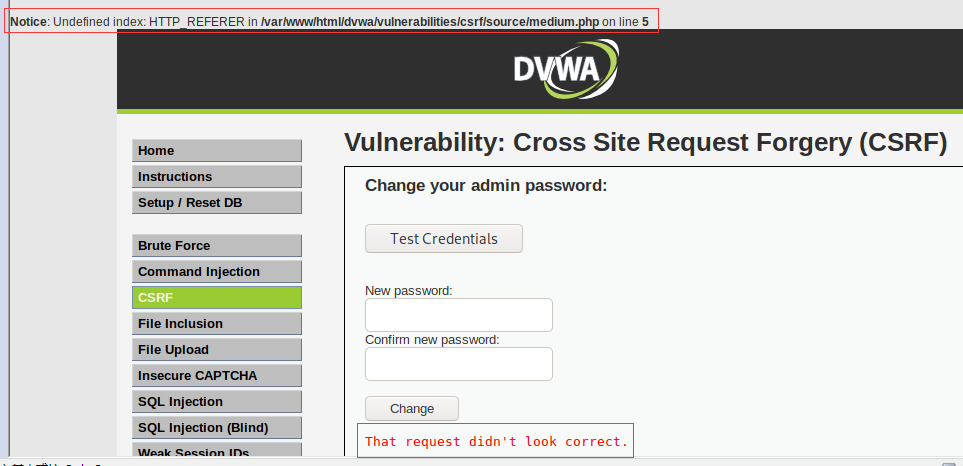
Task: Select the highlighted CSRF menu item
Action: coord(217,298)
